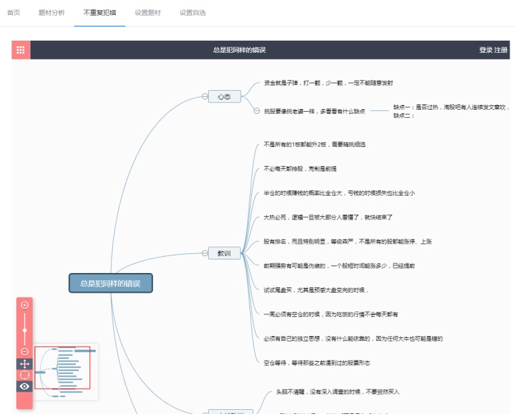Collapse the 挑股要像挑老婆一样 node
This screenshot has height=420, width=515.
[x=257, y=111]
